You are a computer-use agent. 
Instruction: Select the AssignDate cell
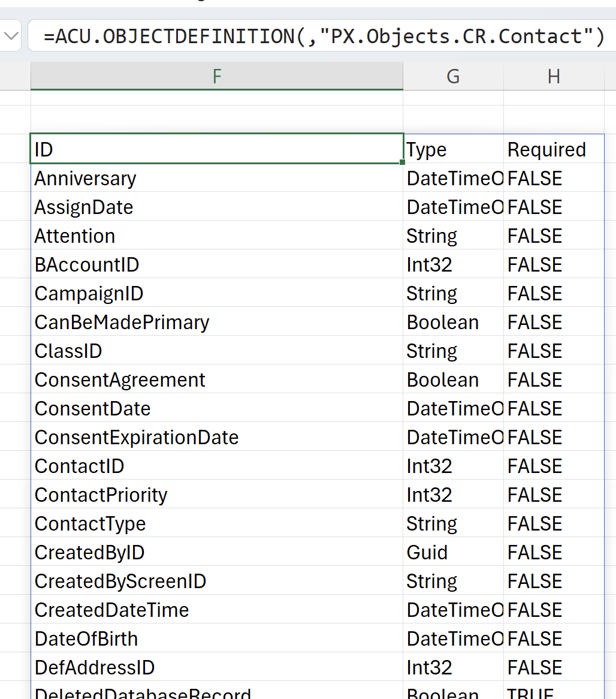[216, 207]
